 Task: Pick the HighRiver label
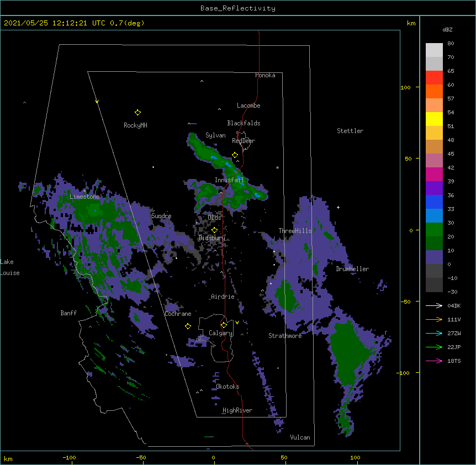coord(237,410)
